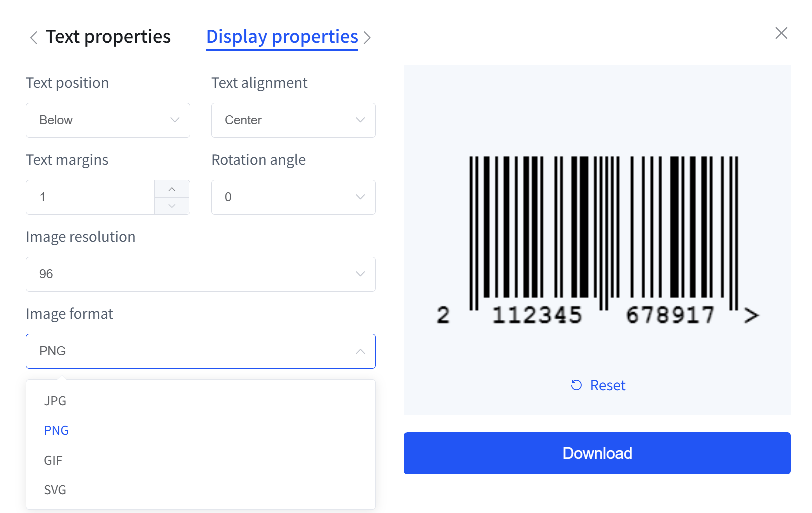Open the Text alignment dropdown
Viewport: 812px width, 513px height.
(293, 120)
